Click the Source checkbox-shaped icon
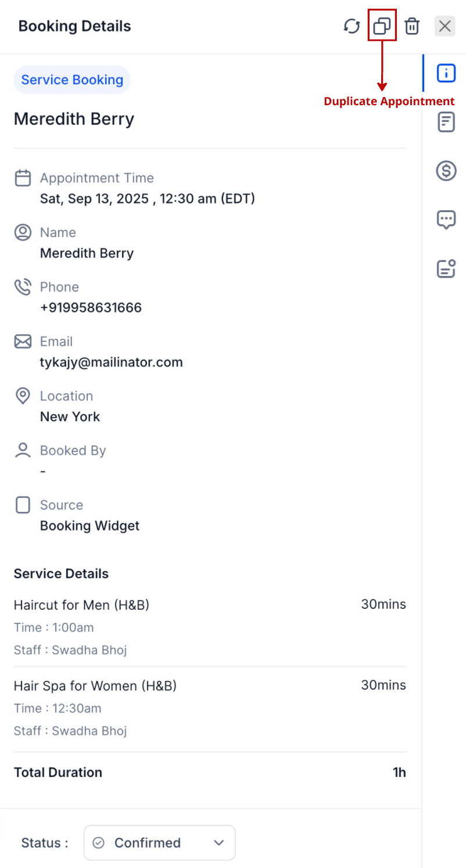The height and width of the screenshot is (868, 466). tap(23, 505)
